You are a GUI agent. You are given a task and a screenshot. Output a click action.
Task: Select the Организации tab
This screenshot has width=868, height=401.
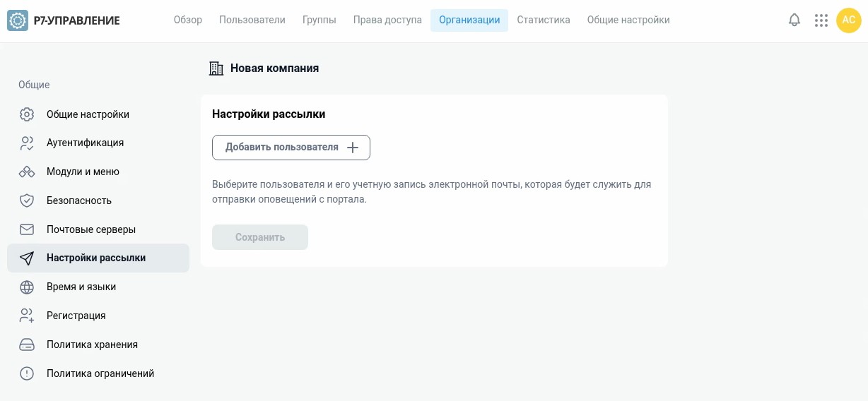pos(469,20)
